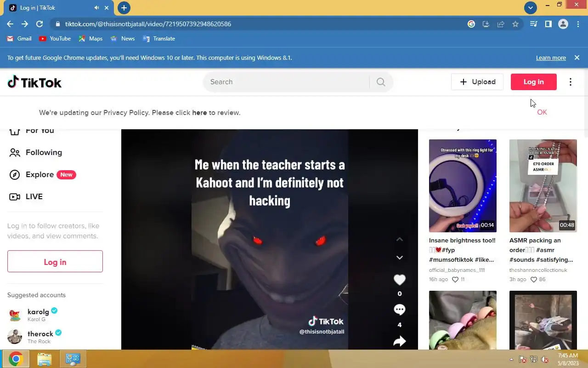
Task: Reload the TikTok page
Action: [40, 24]
